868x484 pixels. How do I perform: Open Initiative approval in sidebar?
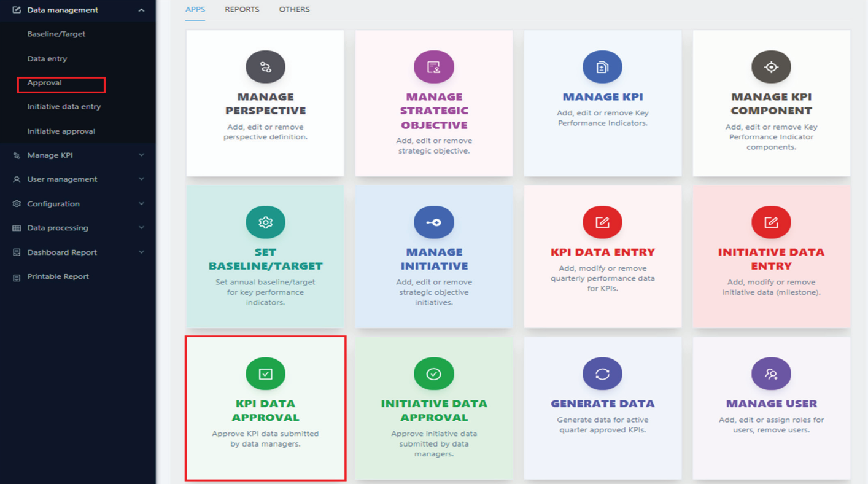click(61, 131)
